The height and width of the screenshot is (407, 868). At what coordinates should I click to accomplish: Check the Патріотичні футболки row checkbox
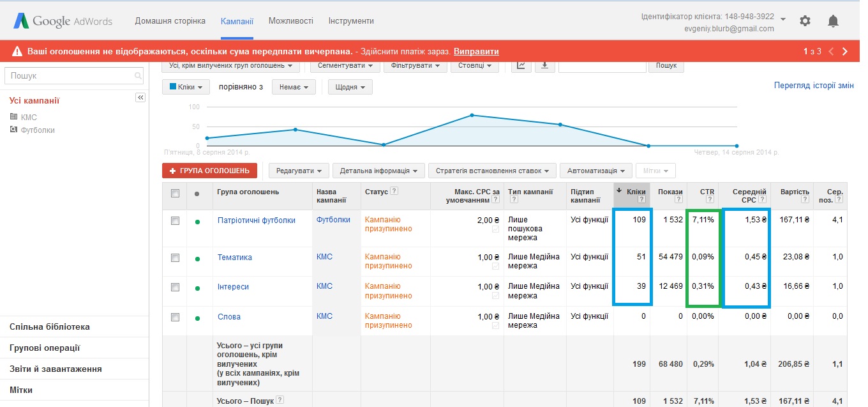[x=175, y=220]
